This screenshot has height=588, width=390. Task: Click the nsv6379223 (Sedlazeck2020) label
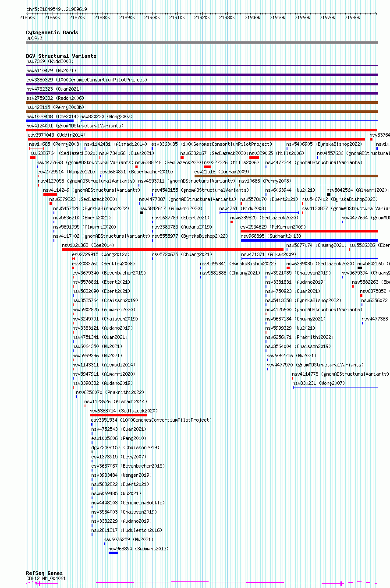pos(84,199)
